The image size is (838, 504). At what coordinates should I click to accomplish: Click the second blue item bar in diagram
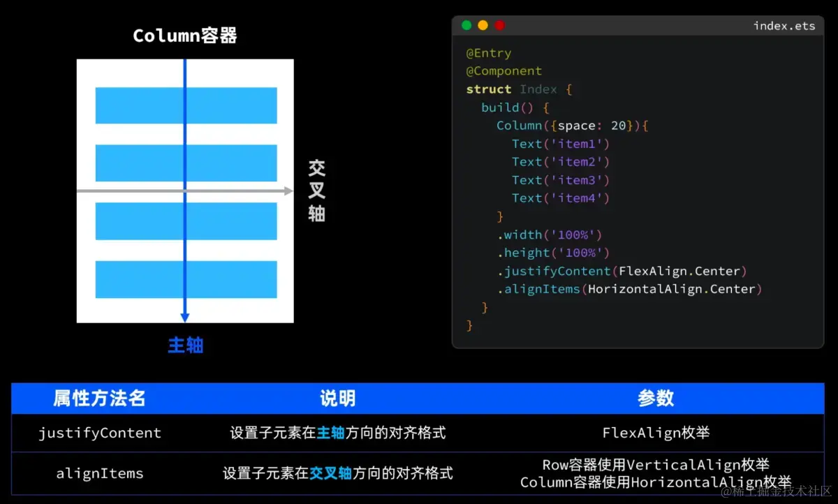[186, 163]
